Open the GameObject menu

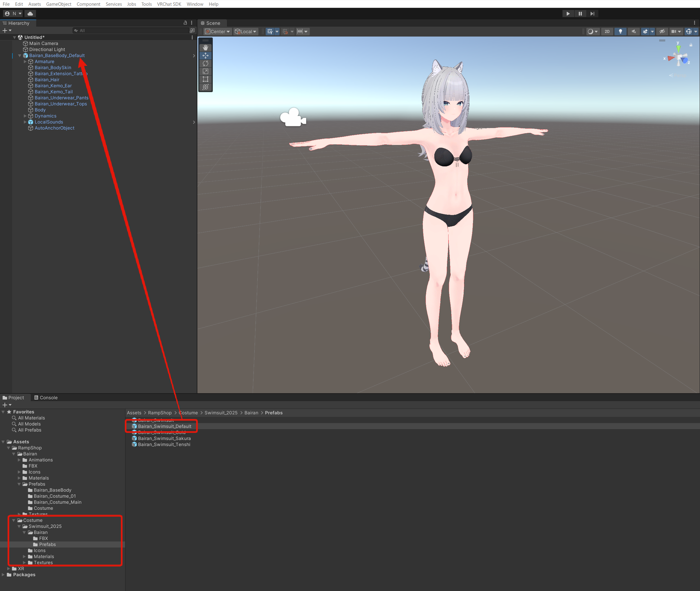(59, 4)
